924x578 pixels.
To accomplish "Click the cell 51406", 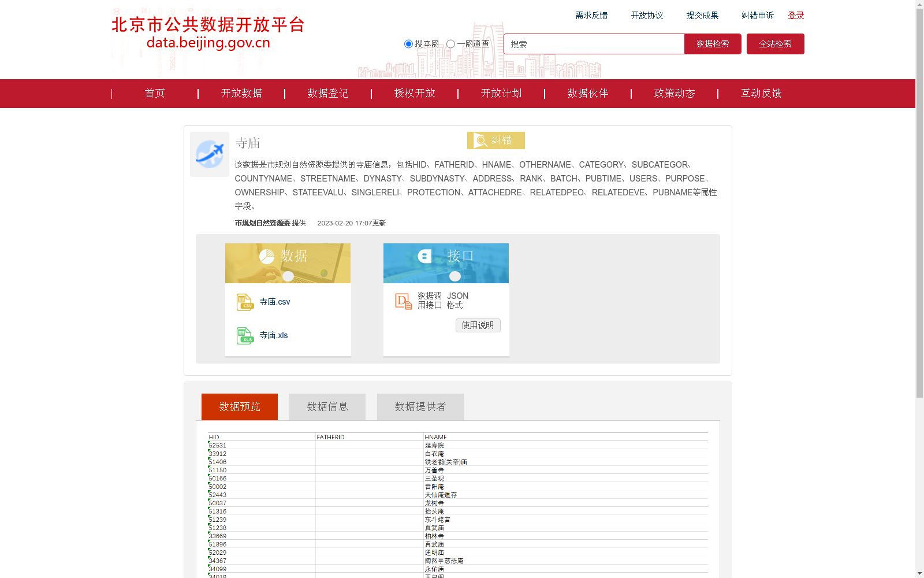I will tap(218, 462).
